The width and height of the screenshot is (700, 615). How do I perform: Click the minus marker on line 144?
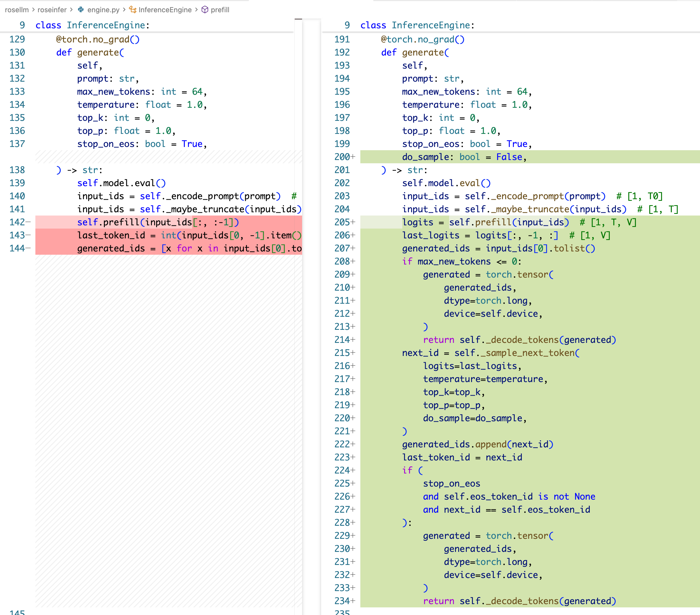[x=28, y=248]
